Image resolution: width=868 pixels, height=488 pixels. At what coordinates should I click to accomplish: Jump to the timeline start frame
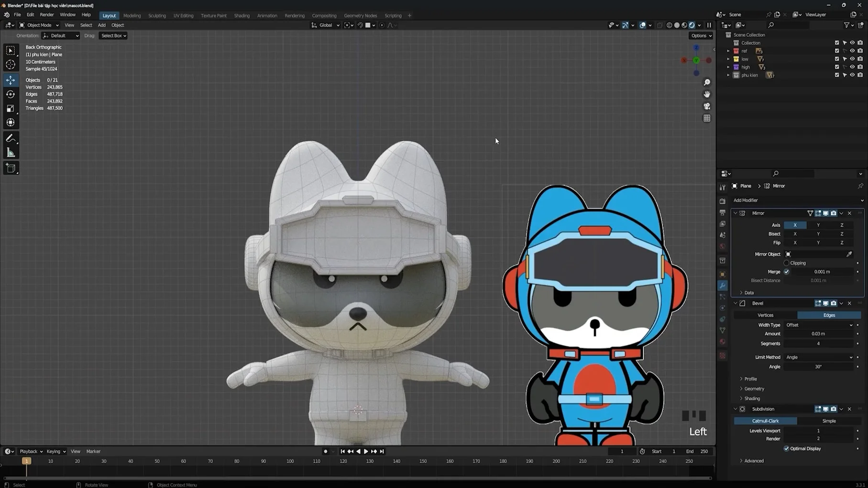342,451
